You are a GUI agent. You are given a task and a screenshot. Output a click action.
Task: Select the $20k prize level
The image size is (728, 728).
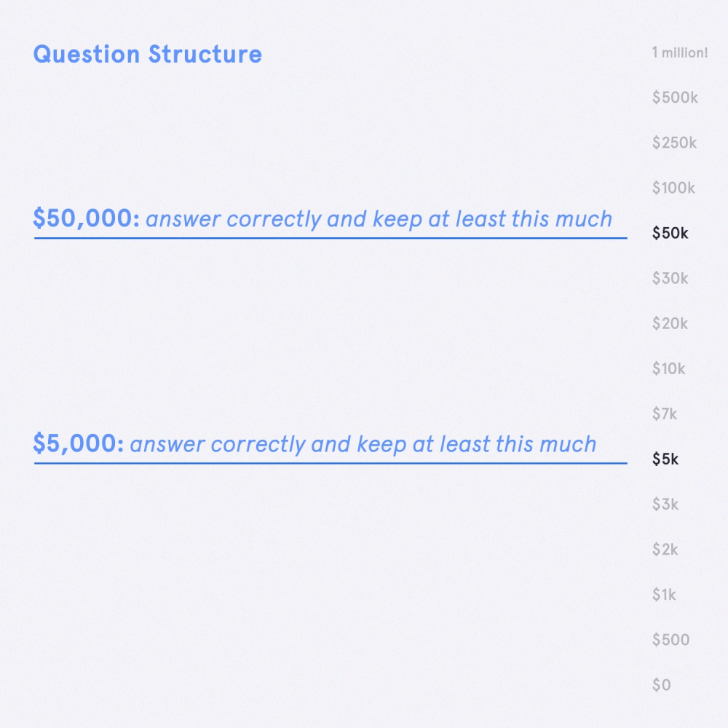click(670, 323)
